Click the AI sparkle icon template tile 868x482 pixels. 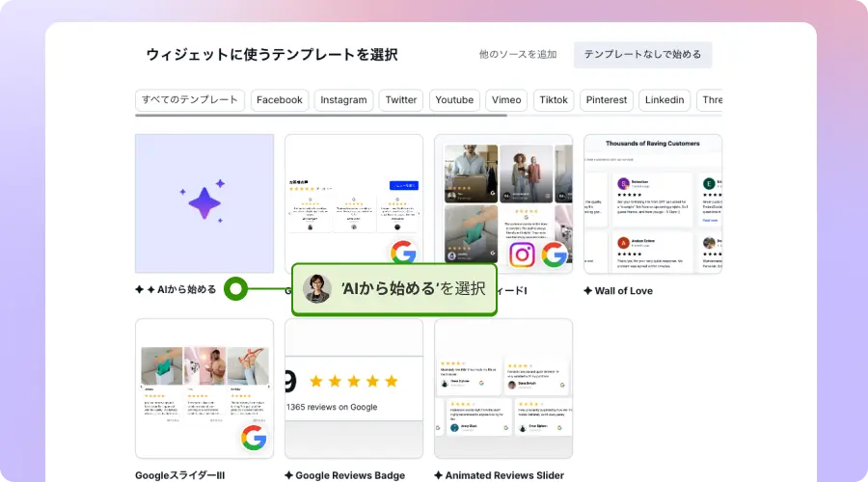coord(204,202)
